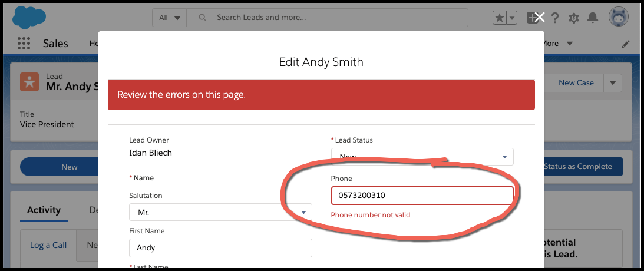
Task: Click the New Case button
Action: tap(576, 83)
